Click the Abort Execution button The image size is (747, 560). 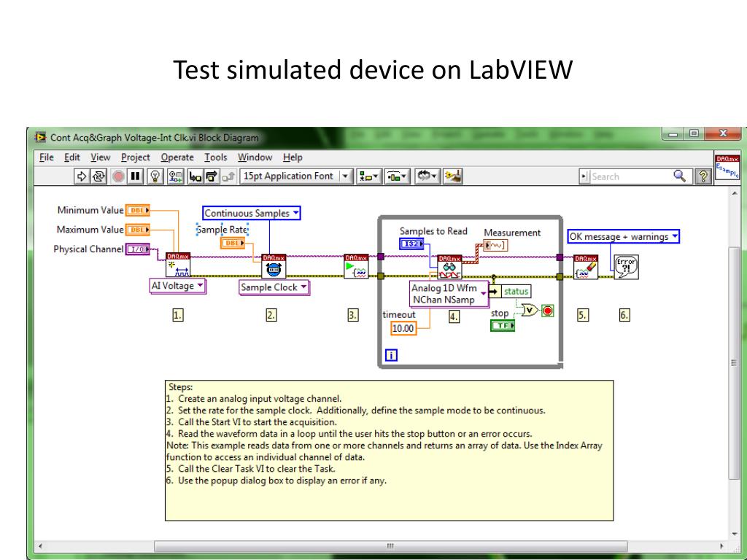click(x=119, y=176)
